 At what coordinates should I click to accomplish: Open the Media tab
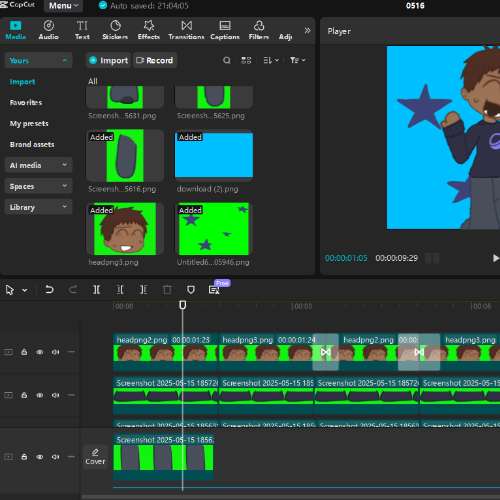[16, 30]
